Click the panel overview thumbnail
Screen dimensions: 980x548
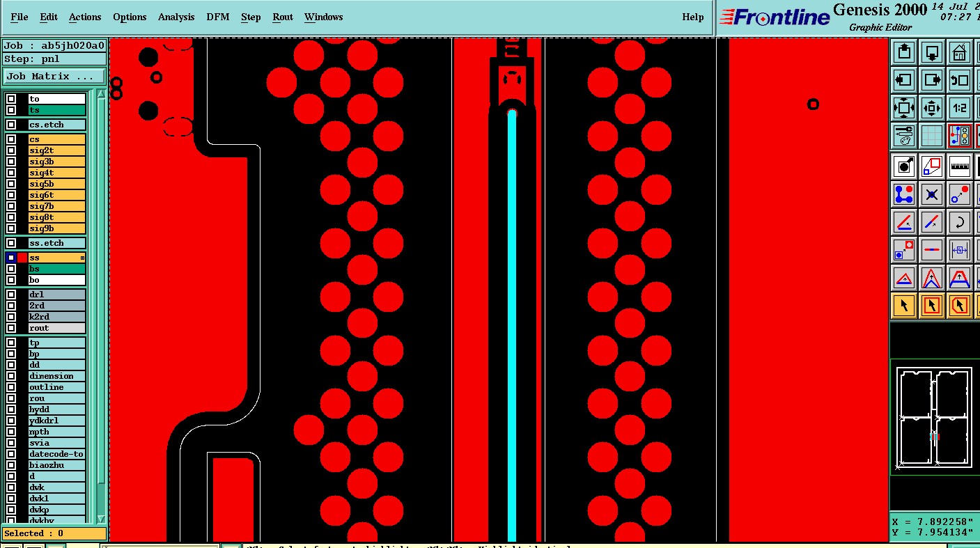click(x=934, y=418)
